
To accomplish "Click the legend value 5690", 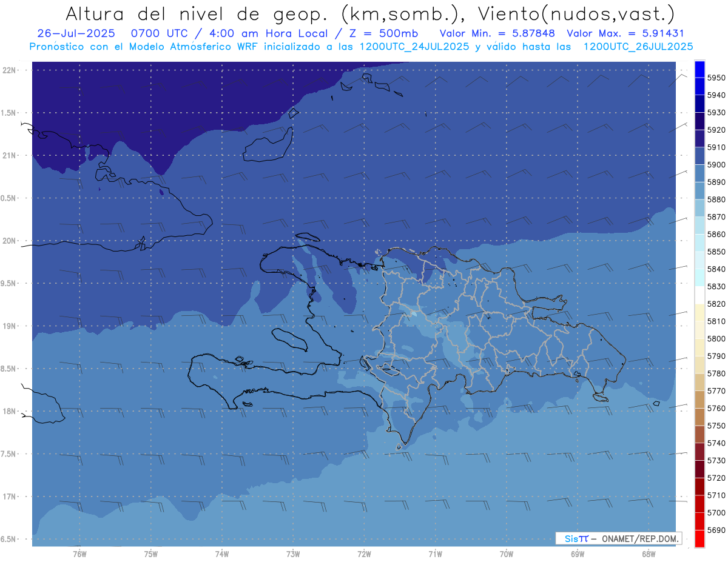I will (716, 530).
